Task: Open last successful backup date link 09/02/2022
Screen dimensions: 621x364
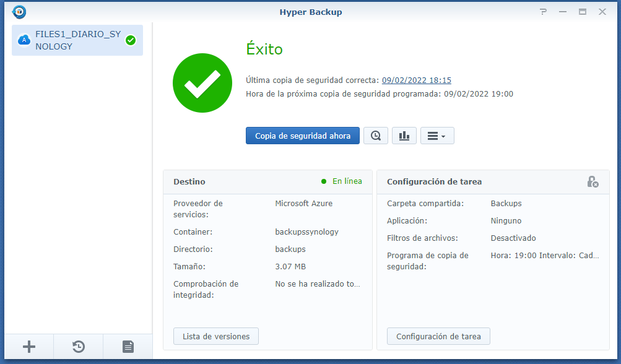Action: point(416,80)
